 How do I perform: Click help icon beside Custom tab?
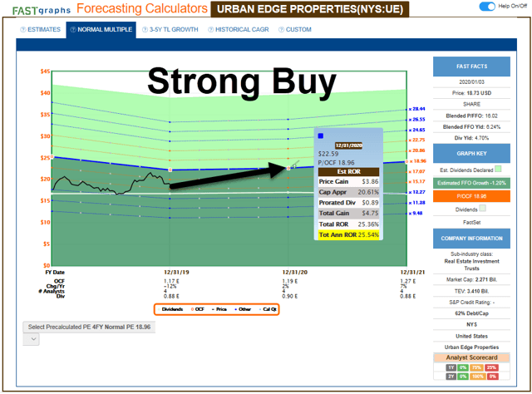[x=281, y=30]
